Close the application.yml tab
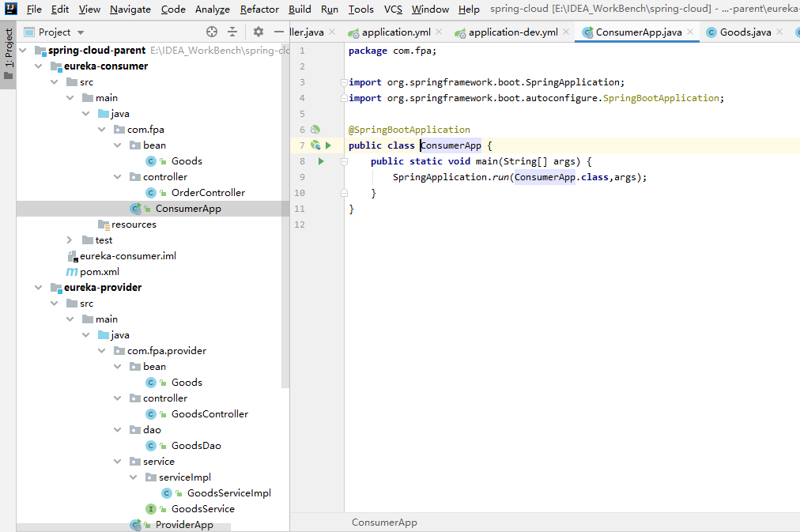This screenshot has width=800, height=532. click(x=439, y=32)
